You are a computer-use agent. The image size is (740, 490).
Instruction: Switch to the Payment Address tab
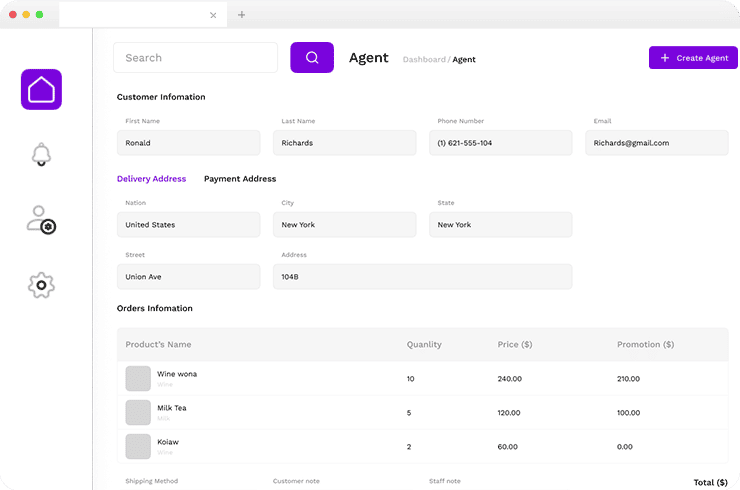point(240,179)
